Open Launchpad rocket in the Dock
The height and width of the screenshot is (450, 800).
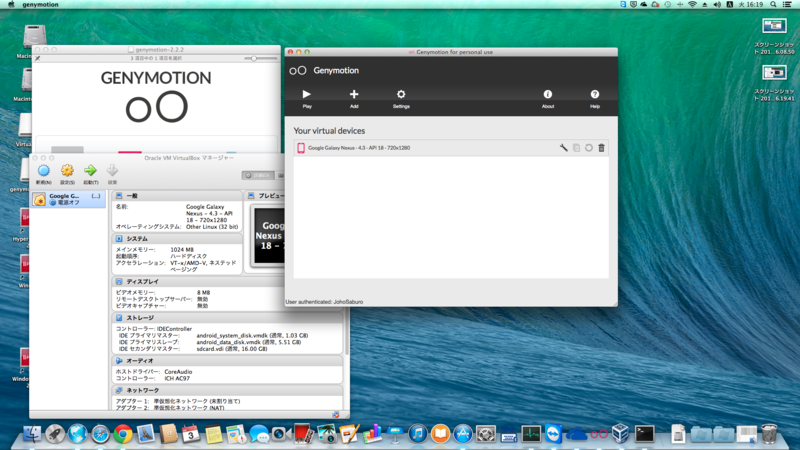click(55, 434)
